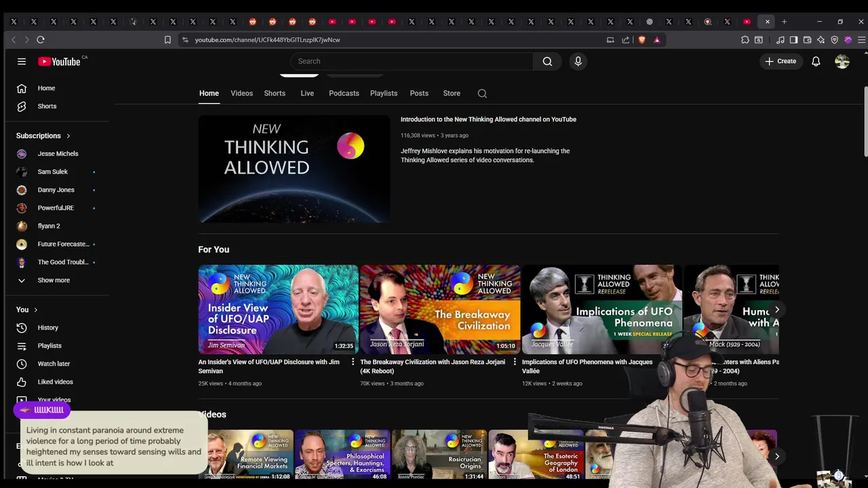Open the browser profile avatar in toolbar
868x488 pixels.
tap(848, 40)
